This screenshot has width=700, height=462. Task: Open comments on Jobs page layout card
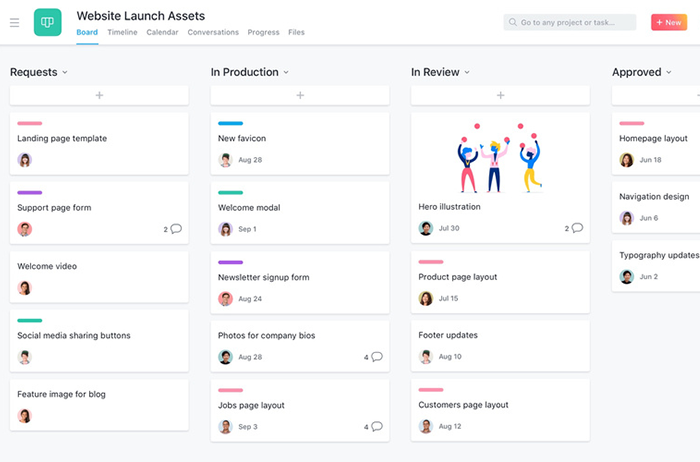tap(373, 427)
